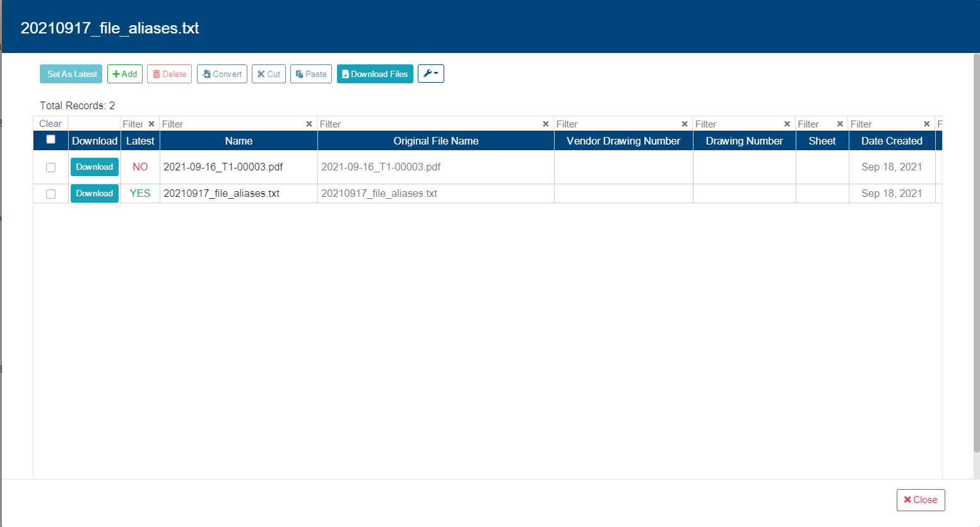This screenshot has width=980, height=527.
Task: Focus the Latest column filter field
Action: point(134,124)
